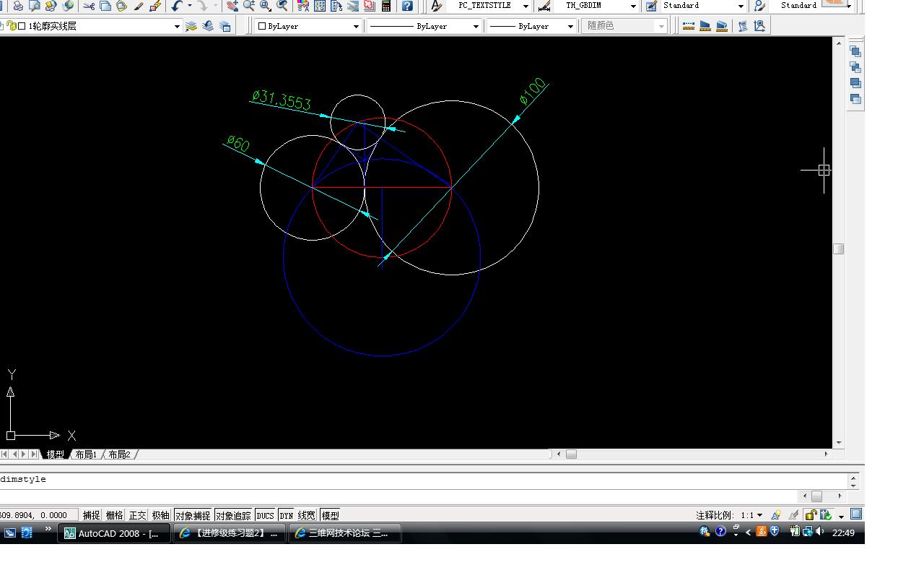
Task: Toggle 极轴 polar tracking
Action: [x=160, y=515]
